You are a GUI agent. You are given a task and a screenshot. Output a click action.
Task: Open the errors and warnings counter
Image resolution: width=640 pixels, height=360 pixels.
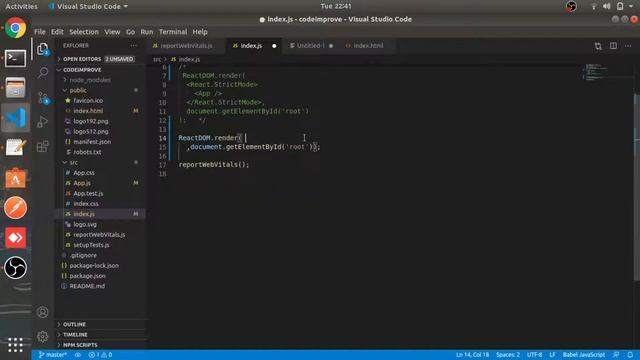point(100,355)
